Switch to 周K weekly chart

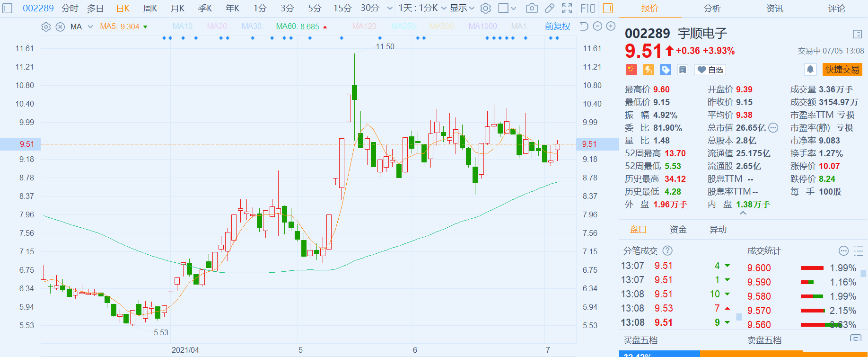pyautogui.click(x=150, y=8)
